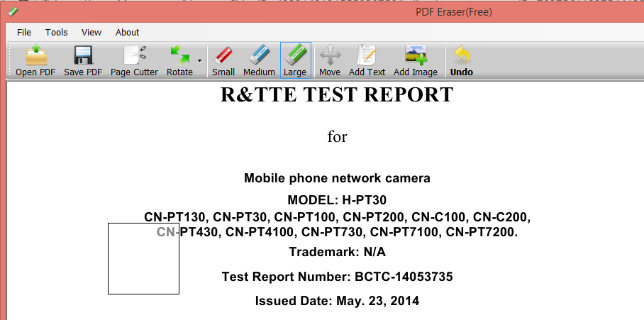Pick the Add Text tool
Image resolution: width=644 pixels, height=320 pixels.
click(x=367, y=60)
